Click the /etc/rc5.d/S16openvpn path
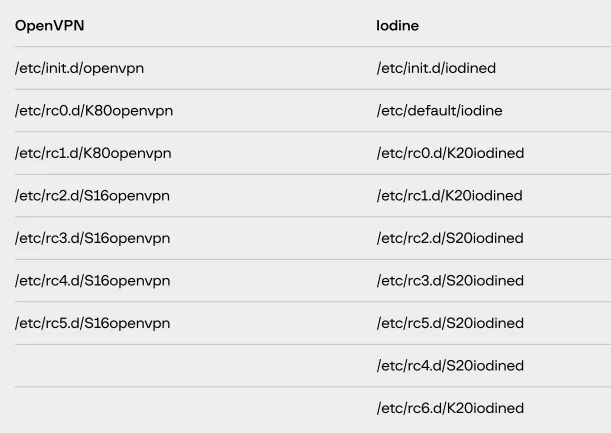The height and width of the screenshot is (433, 611). point(92,323)
